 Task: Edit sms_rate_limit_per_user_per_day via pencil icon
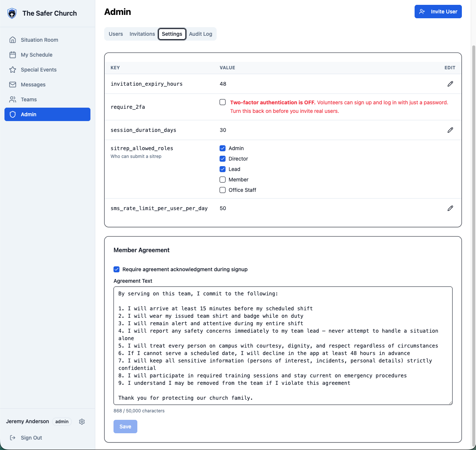tap(450, 208)
